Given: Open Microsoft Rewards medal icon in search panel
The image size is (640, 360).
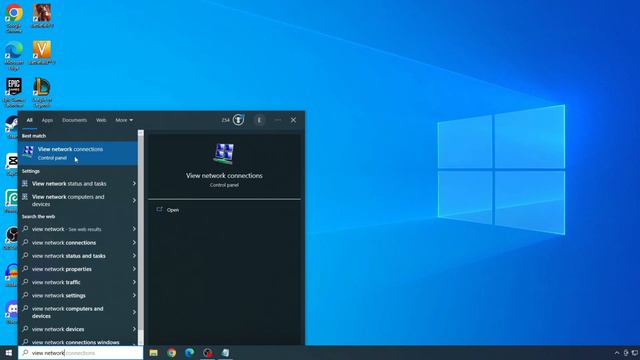Looking at the screenshot, I should (x=238, y=120).
